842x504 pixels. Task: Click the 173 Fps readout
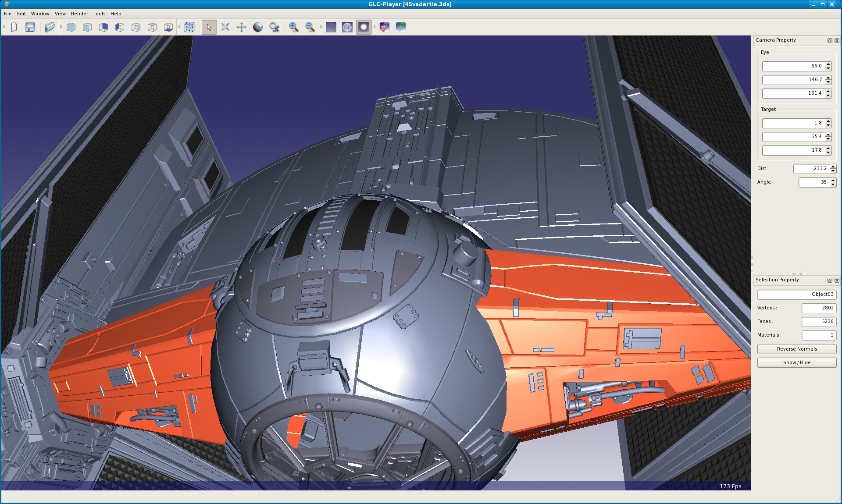tap(730, 486)
